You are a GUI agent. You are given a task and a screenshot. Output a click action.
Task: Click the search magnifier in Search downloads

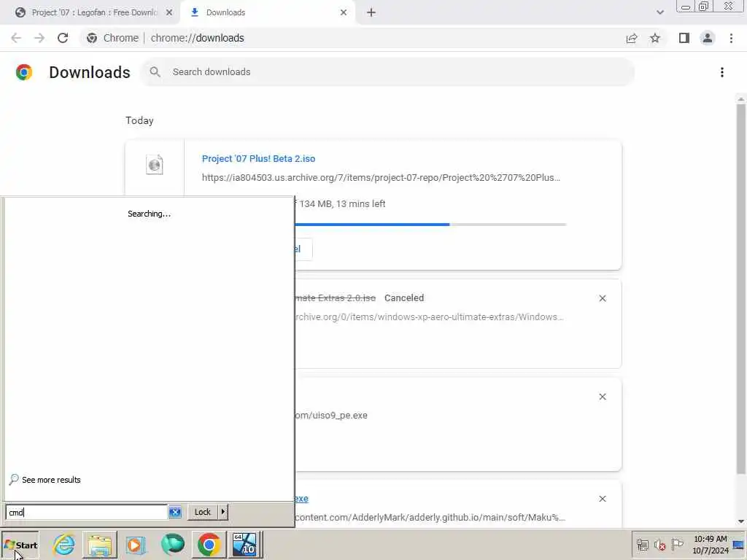155,72
